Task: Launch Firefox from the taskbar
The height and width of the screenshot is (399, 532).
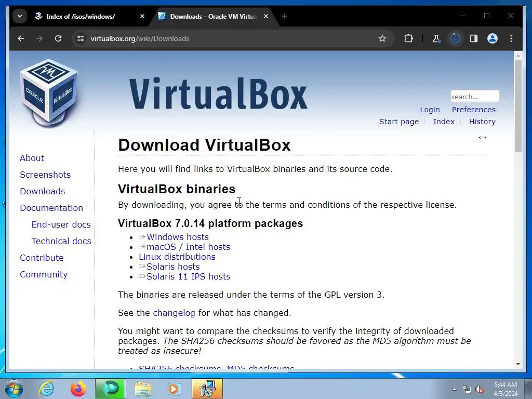Action: click(78, 389)
